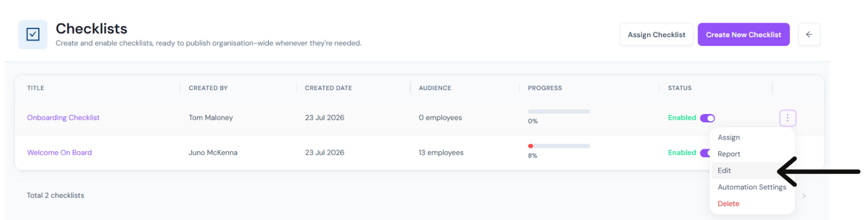Toggle the Welcome On Board enabled switch
868x220 pixels.
coord(705,153)
